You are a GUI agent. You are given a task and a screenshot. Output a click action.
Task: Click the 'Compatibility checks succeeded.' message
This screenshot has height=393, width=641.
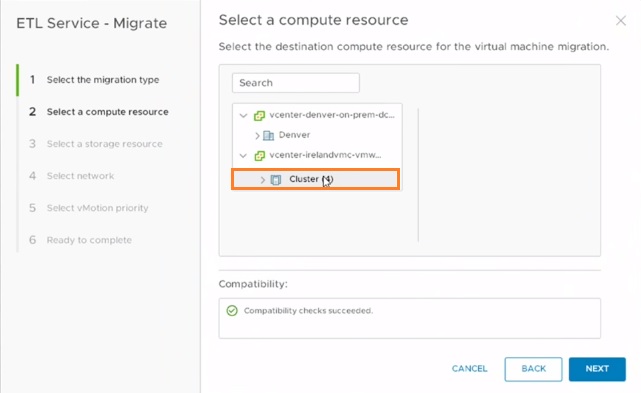(308, 311)
